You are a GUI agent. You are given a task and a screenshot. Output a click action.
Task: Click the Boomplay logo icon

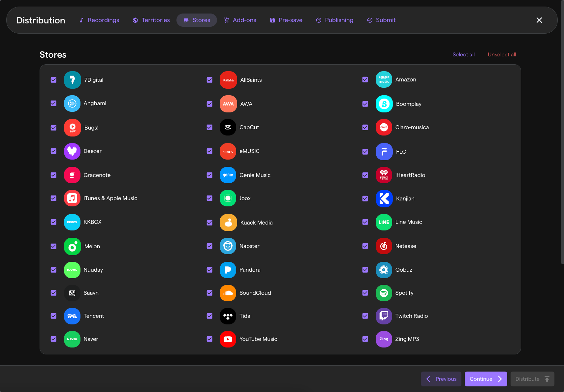[x=384, y=104]
